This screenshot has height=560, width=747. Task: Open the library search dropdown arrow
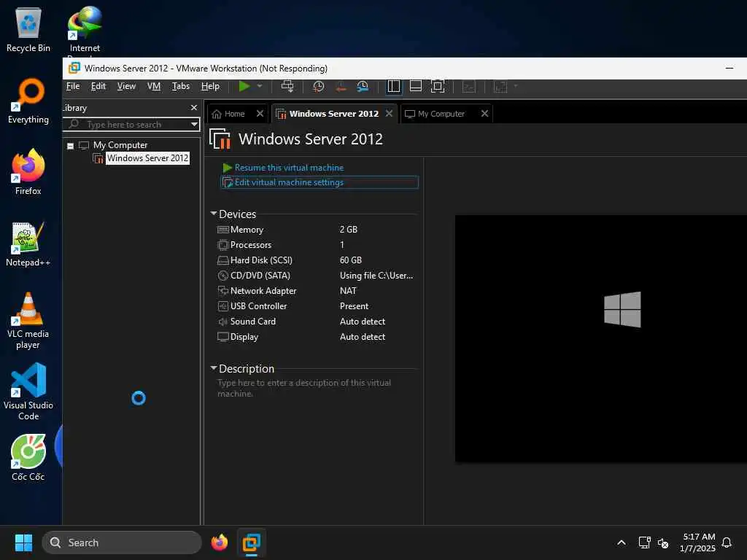pos(194,124)
